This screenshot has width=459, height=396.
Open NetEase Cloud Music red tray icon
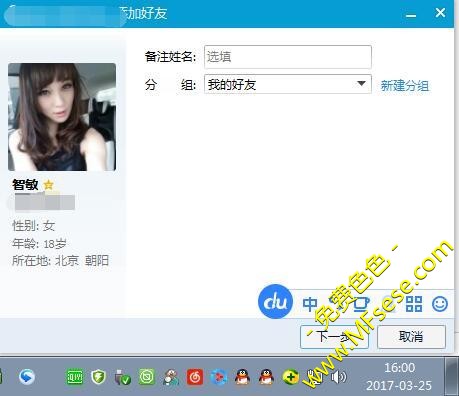point(195,377)
